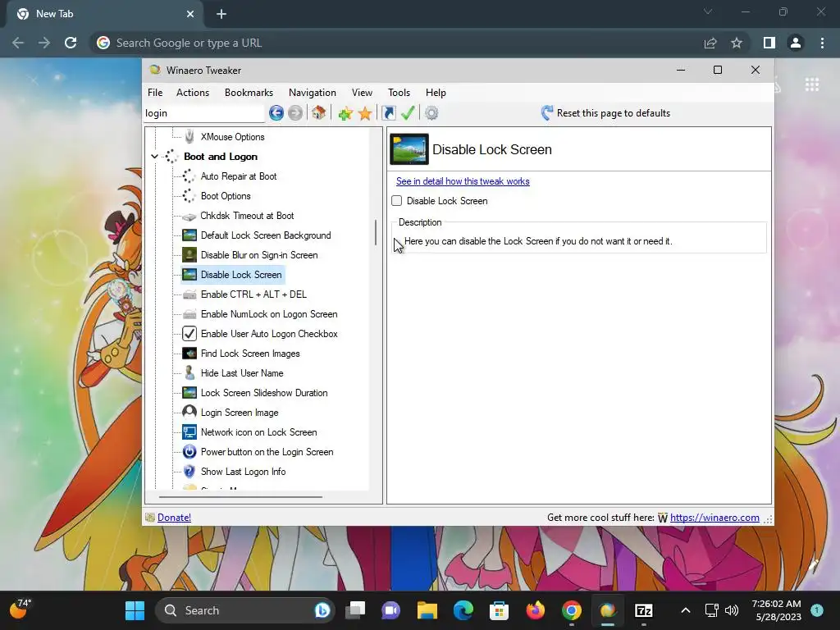Click the tree panel vertical scrollbar
The image size is (840, 630).
(376, 232)
